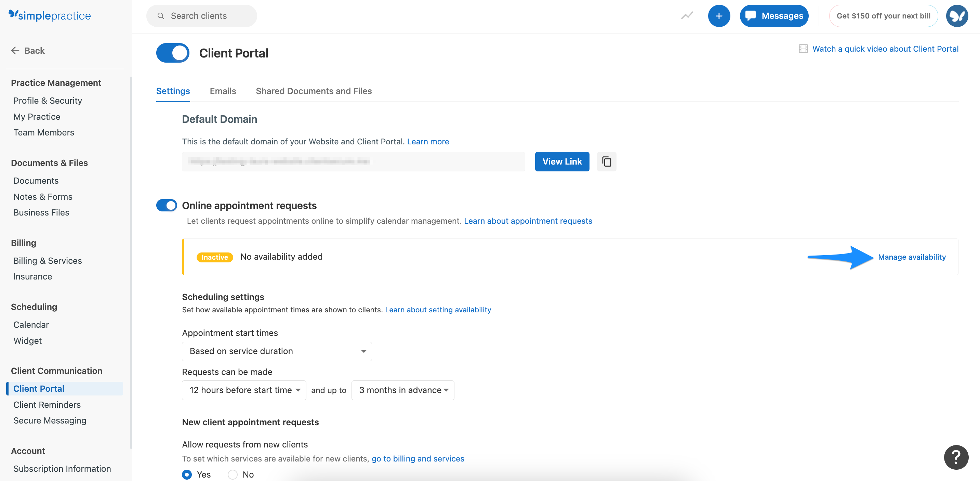Image resolution: width=980 pixels, height=481 pixels.
Task: Open Subscription Information
Action: click(x=62, y=469)
